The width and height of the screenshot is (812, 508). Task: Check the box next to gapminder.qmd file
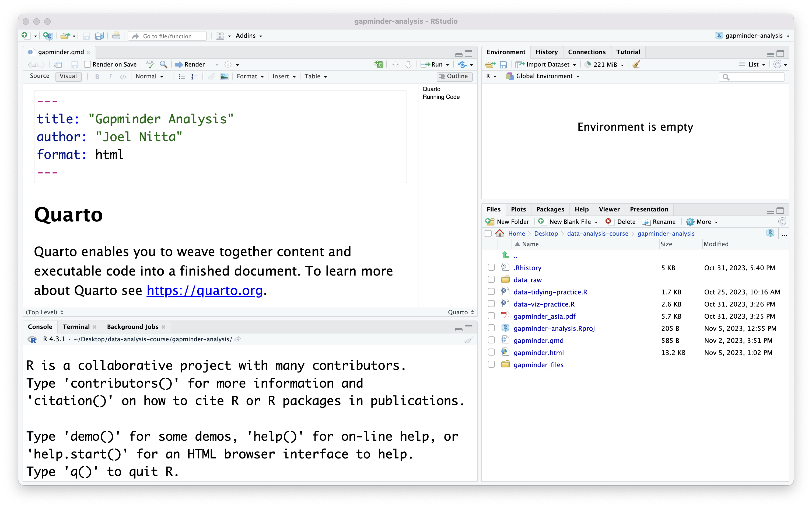coord(491,340)
